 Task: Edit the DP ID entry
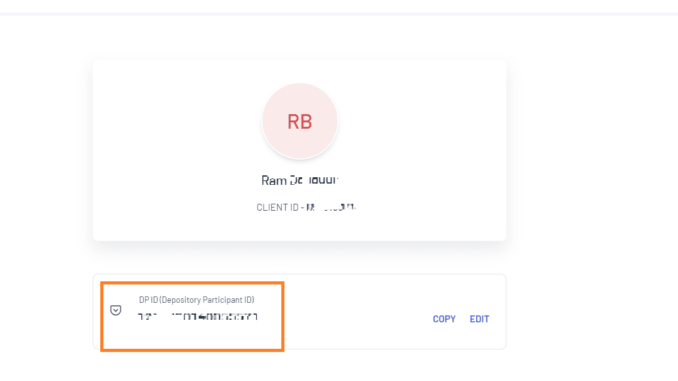click(479, 319)
